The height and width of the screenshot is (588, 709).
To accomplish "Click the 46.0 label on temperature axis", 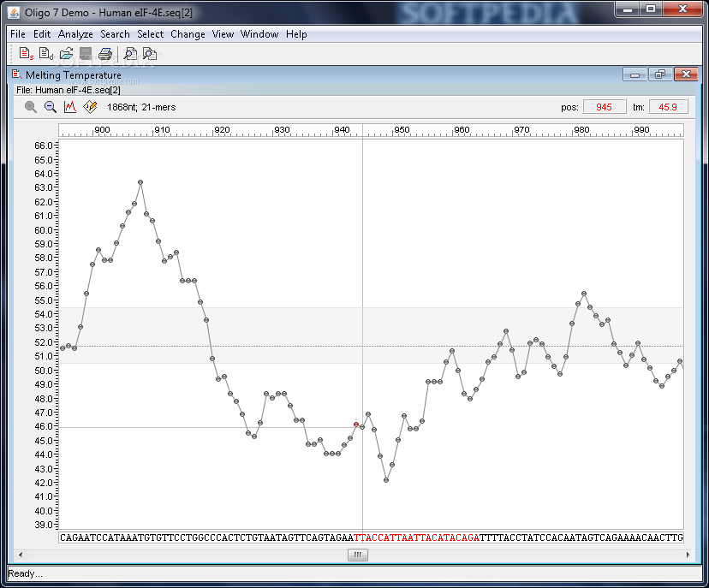I will click(x=44, y=426).
